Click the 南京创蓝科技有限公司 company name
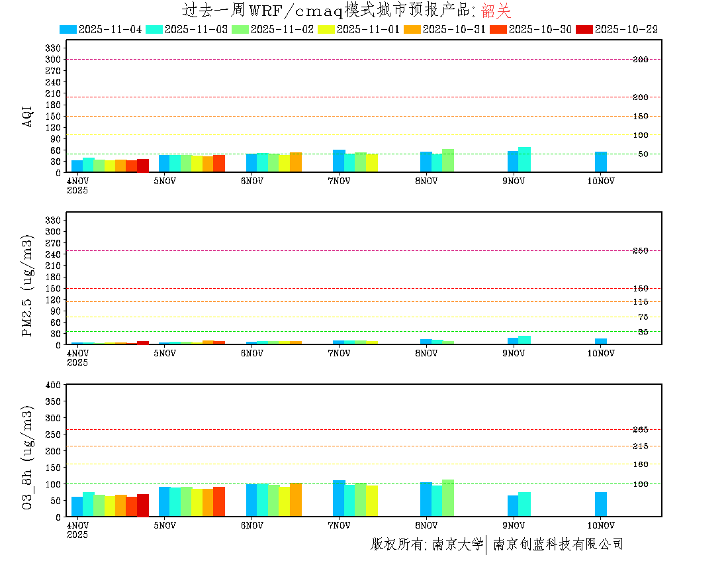 pyautogui.click(x=558, y=544)
